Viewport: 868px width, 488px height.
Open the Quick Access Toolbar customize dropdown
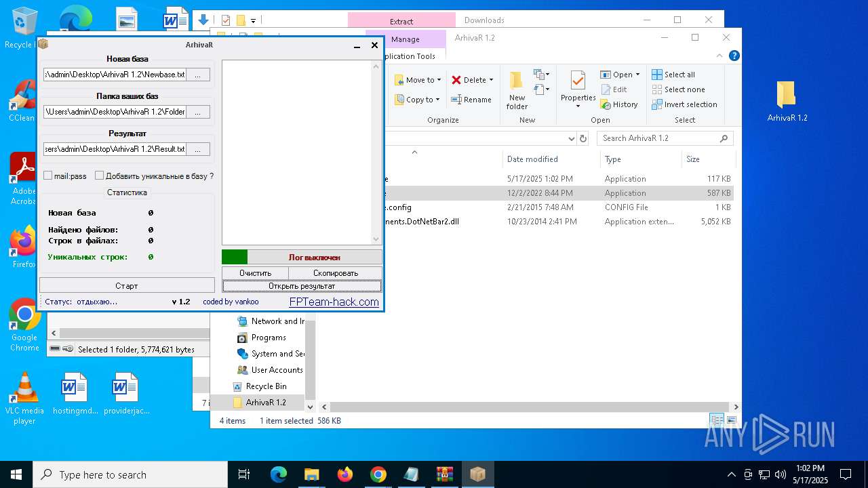pos(253,21)
